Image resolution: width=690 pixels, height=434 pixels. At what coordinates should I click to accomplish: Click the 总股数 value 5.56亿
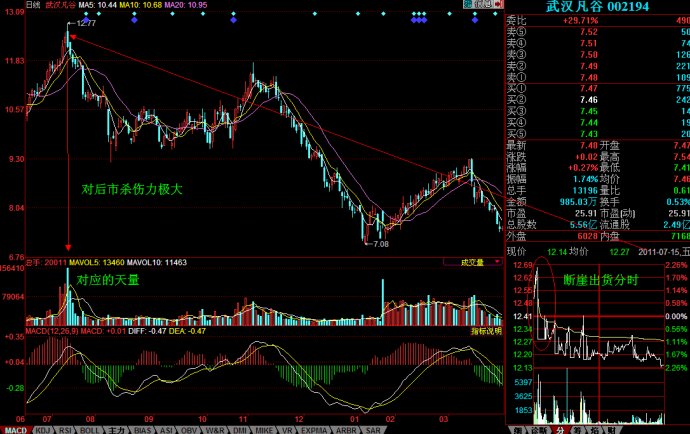(x=584, y=225)
